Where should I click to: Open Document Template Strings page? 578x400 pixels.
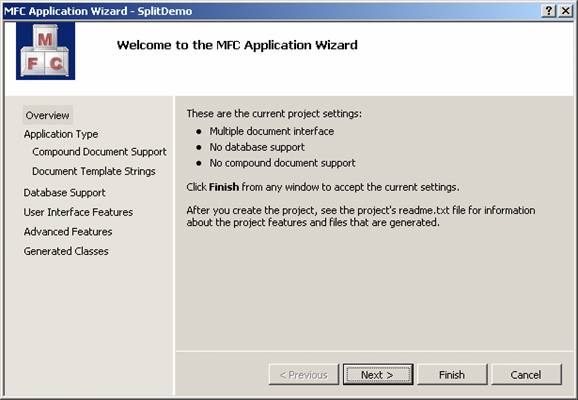tap(94, 171)
